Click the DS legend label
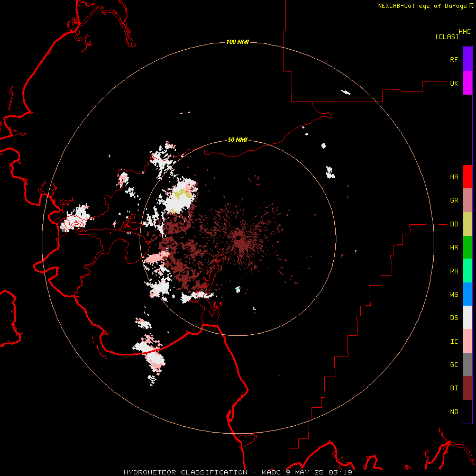The width and height of the screenshot is (476, 476). pyautogui.click(x=454, y=318)
